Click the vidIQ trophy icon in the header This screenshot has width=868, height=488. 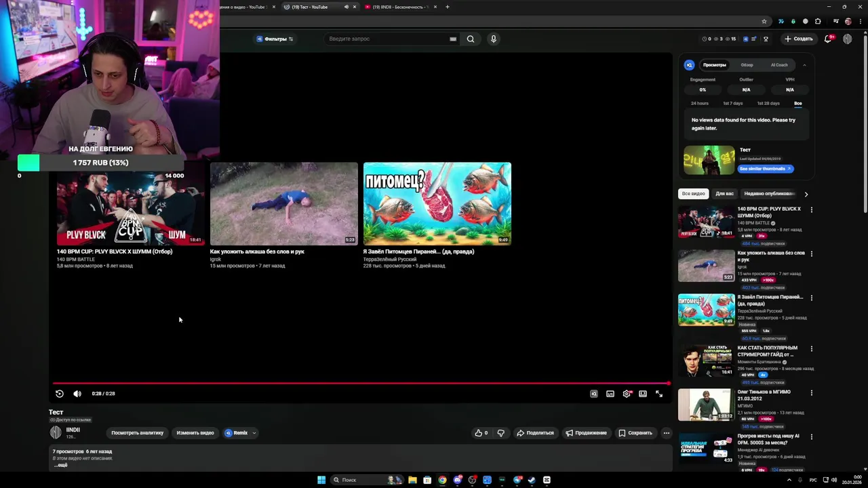click(x=766, y=39)
